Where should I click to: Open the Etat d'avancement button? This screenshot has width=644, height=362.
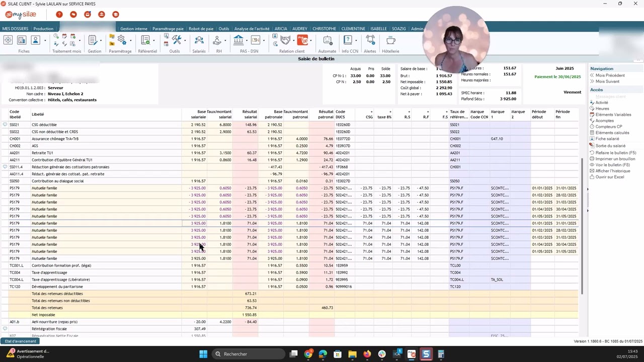pos(21,341)
